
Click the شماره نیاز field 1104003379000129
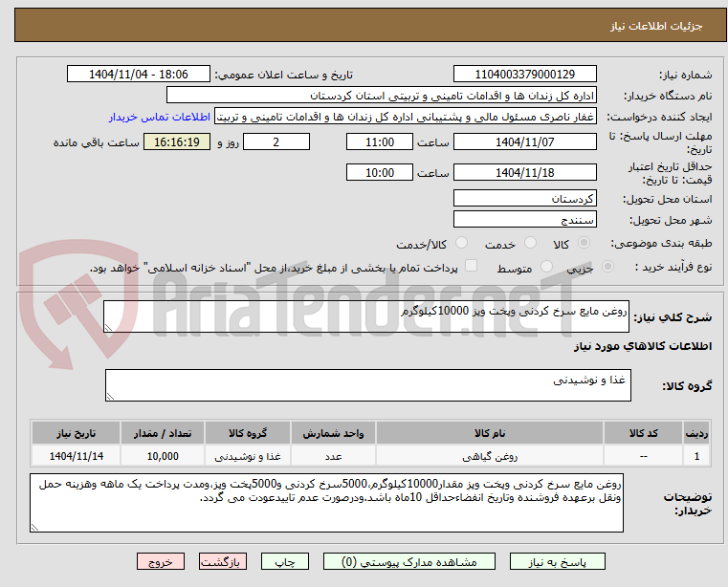tap(524, 75)
